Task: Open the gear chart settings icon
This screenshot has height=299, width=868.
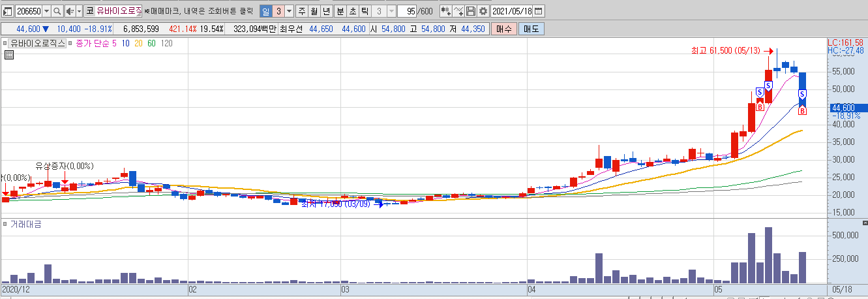Action: point(483,11)
